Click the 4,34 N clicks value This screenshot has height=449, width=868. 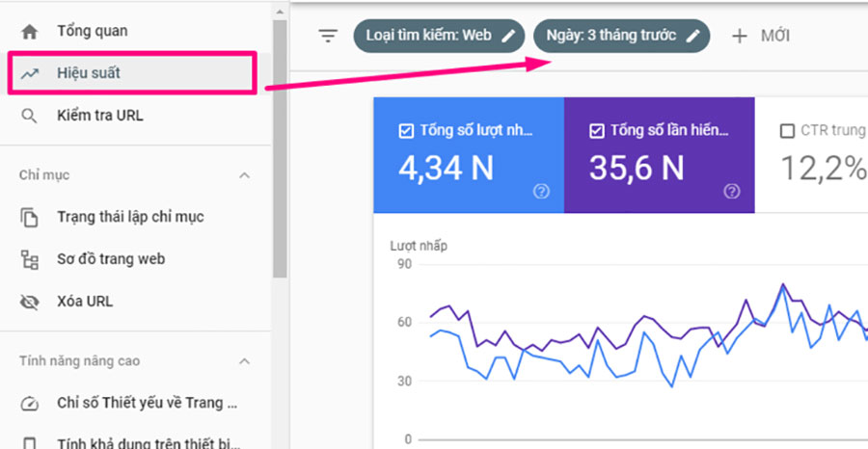click(446, 168)
